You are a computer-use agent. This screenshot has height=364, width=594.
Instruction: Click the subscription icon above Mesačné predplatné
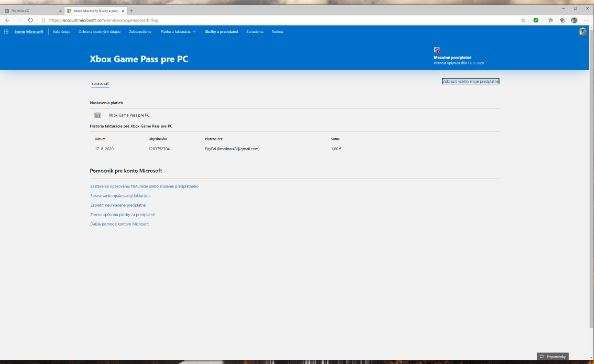pos(437,50)
